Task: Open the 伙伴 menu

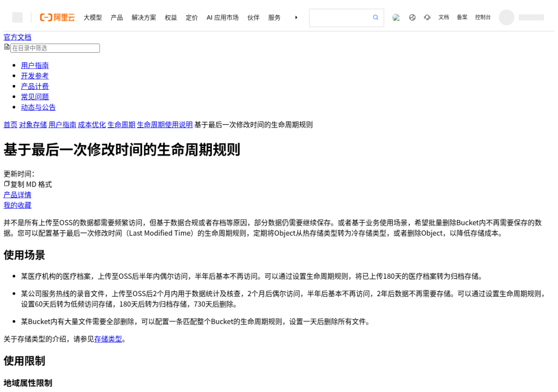Action: [x=253, y=17]
